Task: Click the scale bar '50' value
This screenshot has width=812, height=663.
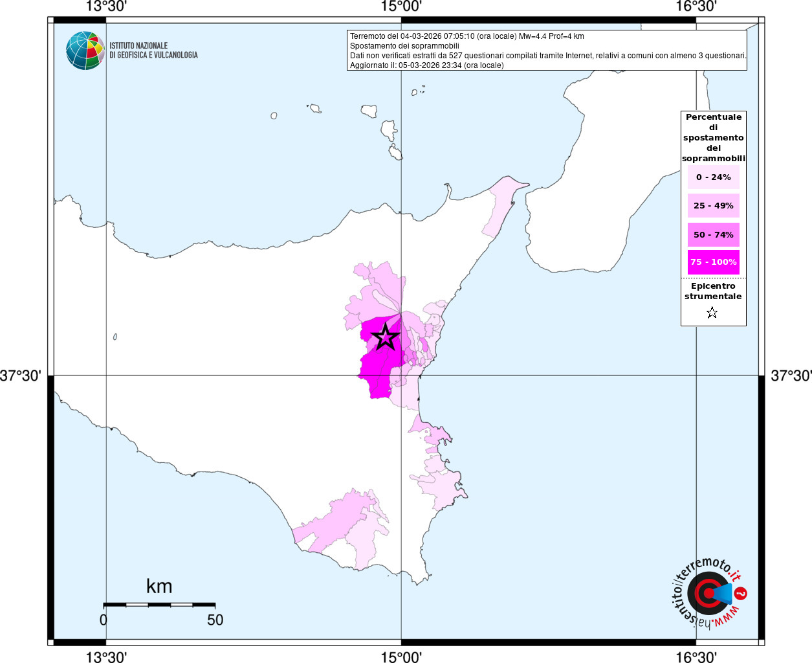Action: pos(215,620)
